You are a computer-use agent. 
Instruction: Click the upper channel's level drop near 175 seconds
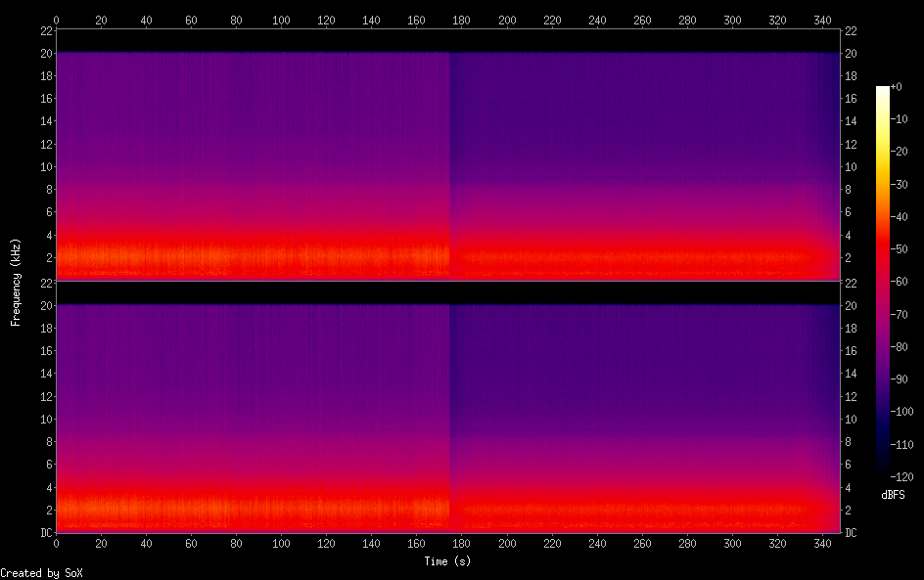tap(449, 156)
